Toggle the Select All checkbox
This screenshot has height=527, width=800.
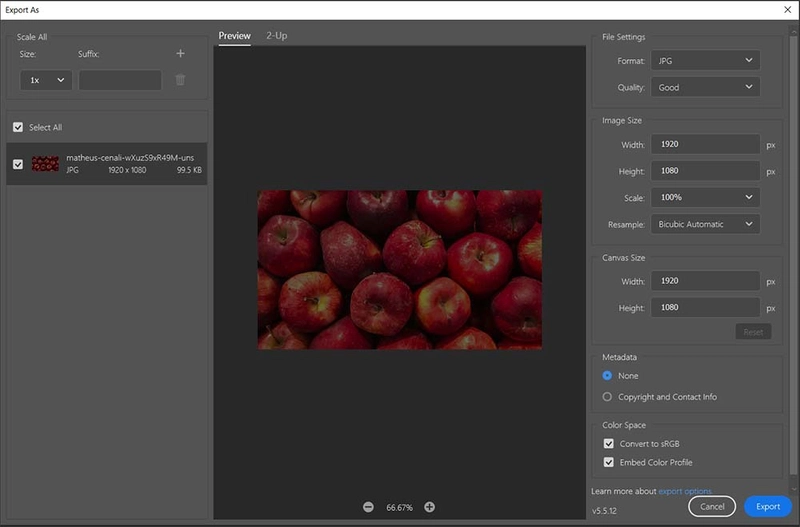coord(18,127)
